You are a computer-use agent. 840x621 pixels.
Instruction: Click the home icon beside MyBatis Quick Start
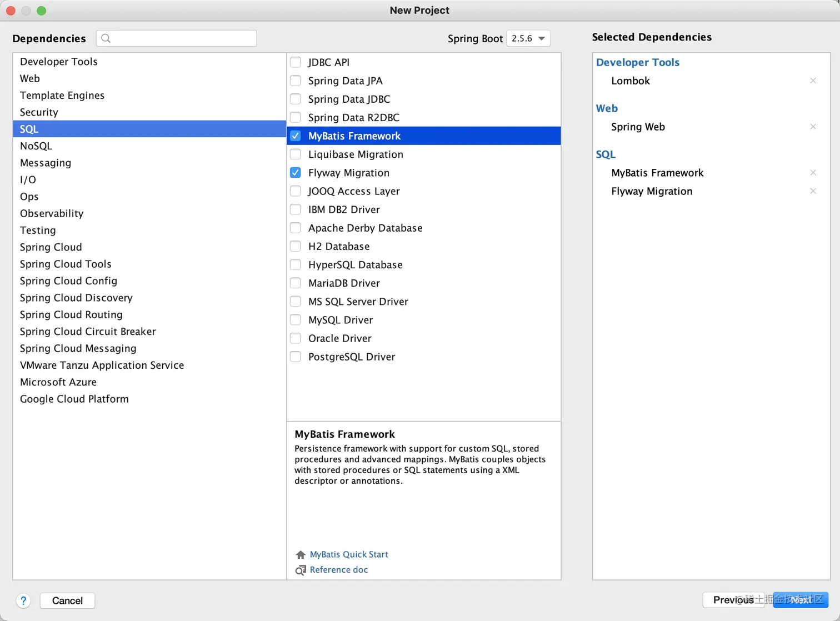click(301, 555)
